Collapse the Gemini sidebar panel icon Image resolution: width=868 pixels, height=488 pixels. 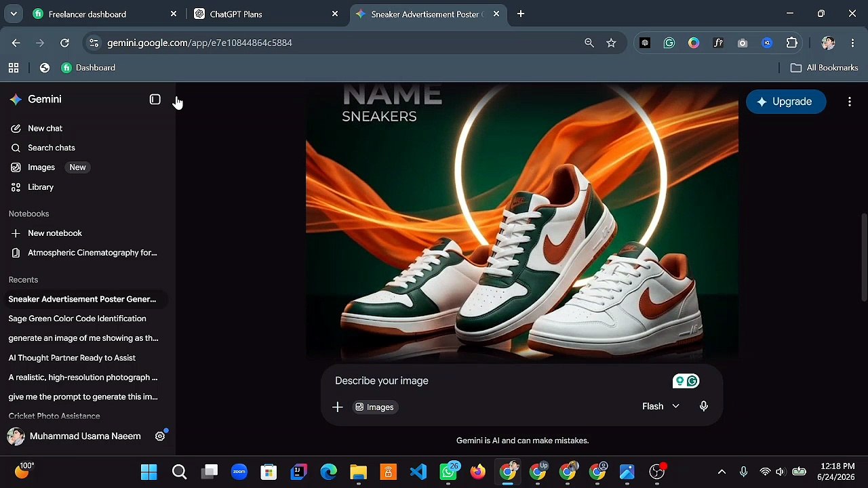click(155, 100)
